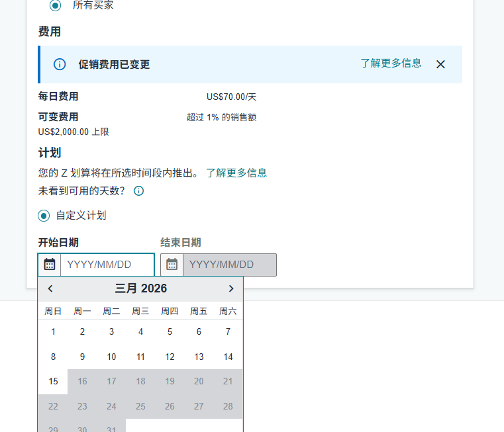Open 了解更多信息 link in fee banner
504x432 pixels.
(391, 64)
